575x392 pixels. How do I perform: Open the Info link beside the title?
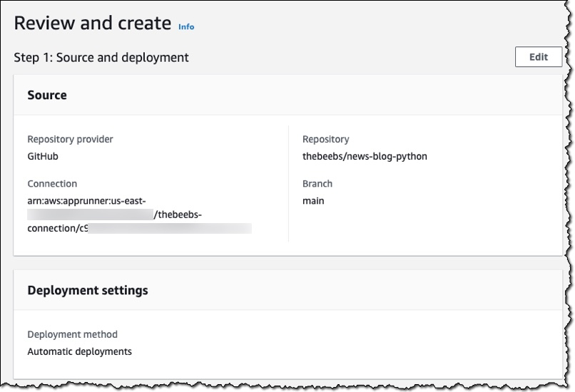coord(186,27)
